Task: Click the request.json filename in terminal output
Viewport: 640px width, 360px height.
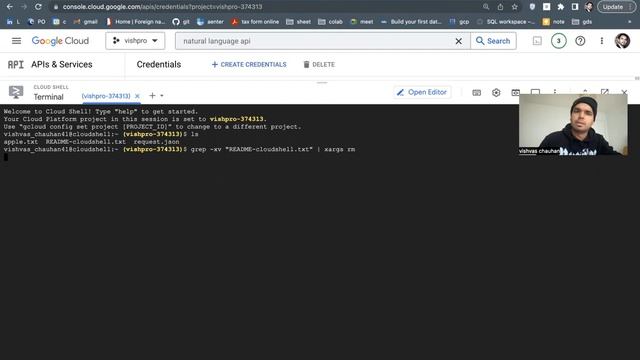Action: click(x=156, y=142)
